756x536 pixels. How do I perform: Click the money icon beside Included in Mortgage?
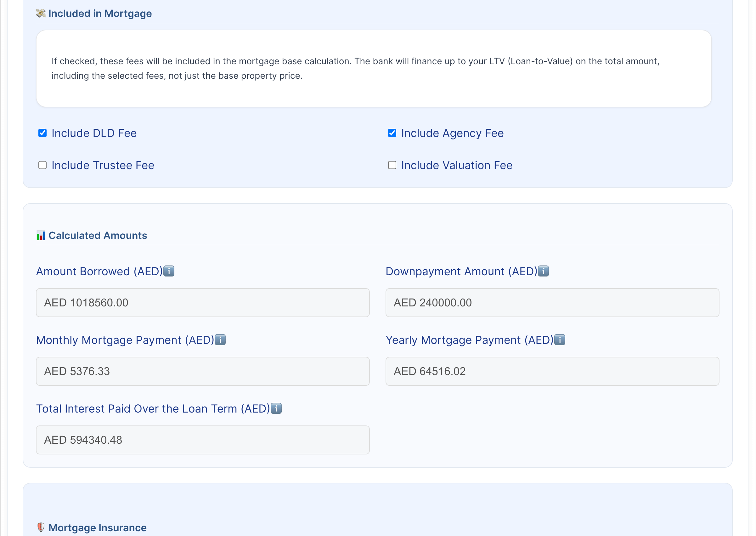pyautogui.click(x=41, y=13)
